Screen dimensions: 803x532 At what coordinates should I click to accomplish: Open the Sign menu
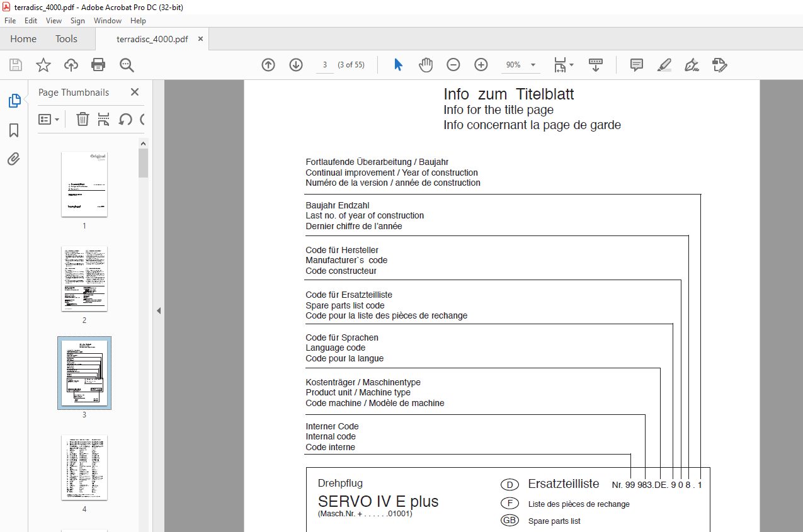click(x=77, y=21)
